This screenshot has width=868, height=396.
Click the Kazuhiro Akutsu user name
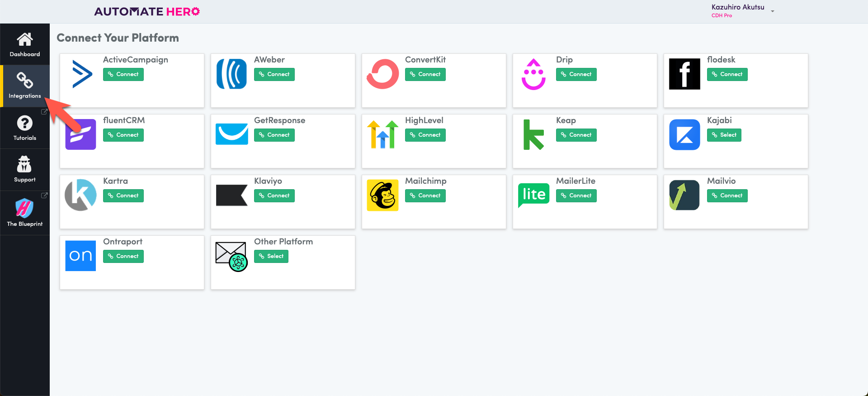click(738, 7)
